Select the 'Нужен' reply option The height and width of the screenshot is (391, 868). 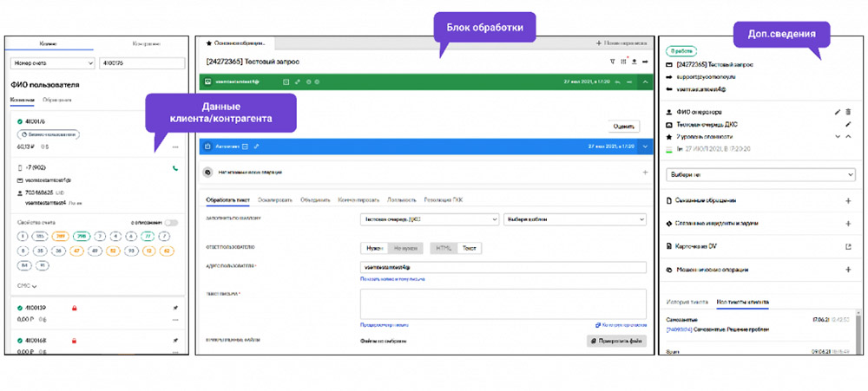[374, 248]
